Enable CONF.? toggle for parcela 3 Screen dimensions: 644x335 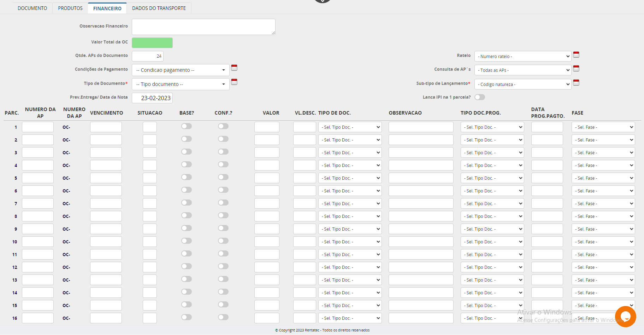pos(223,152)
